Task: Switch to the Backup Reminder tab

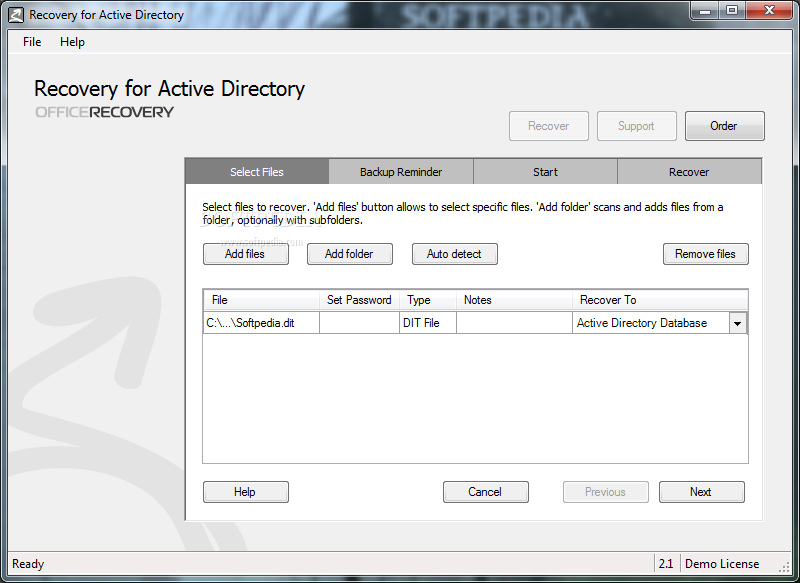Action: click(401, 172)
